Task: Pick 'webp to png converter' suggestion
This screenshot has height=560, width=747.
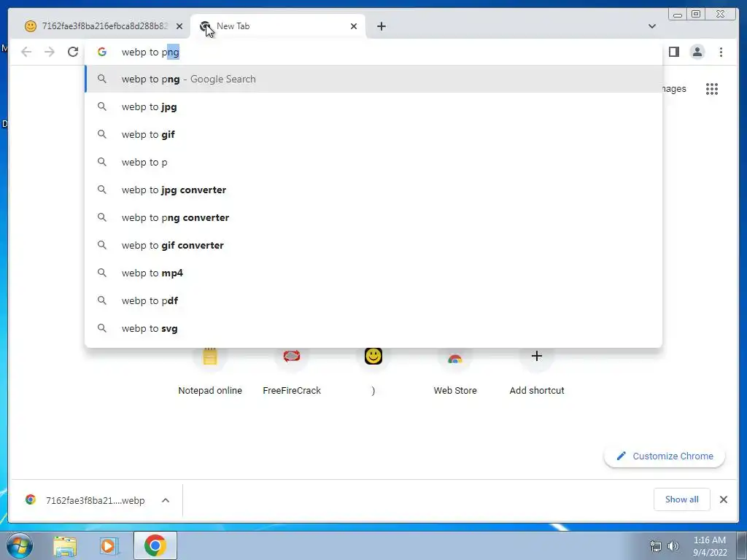Action: coord(373,217)
